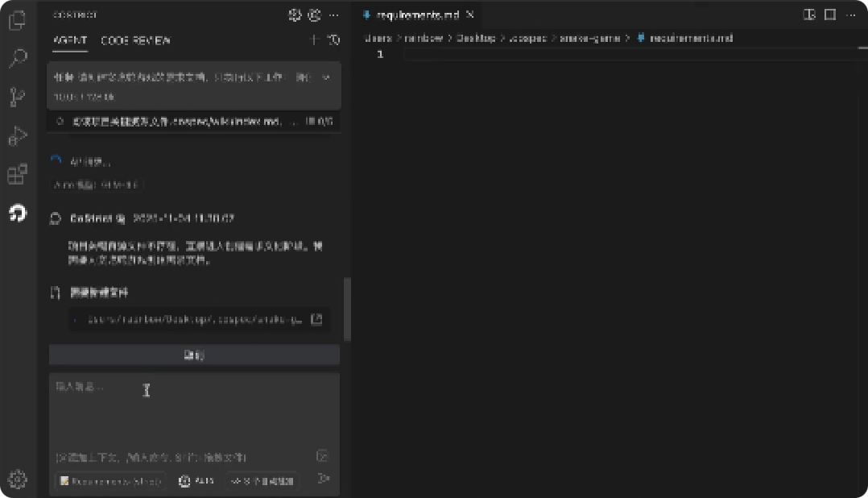Open the Requirements mode selector

pos(110,481)
